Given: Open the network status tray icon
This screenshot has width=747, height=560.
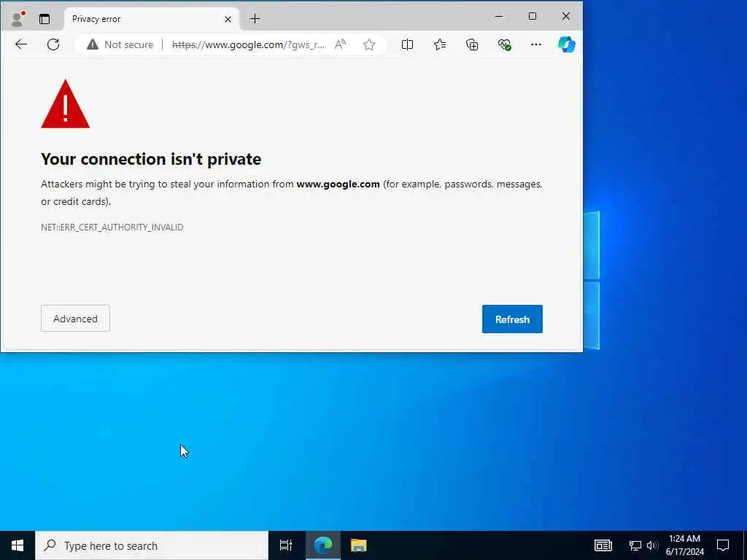Looking at the screenshot, I should [x=635, y=545].
